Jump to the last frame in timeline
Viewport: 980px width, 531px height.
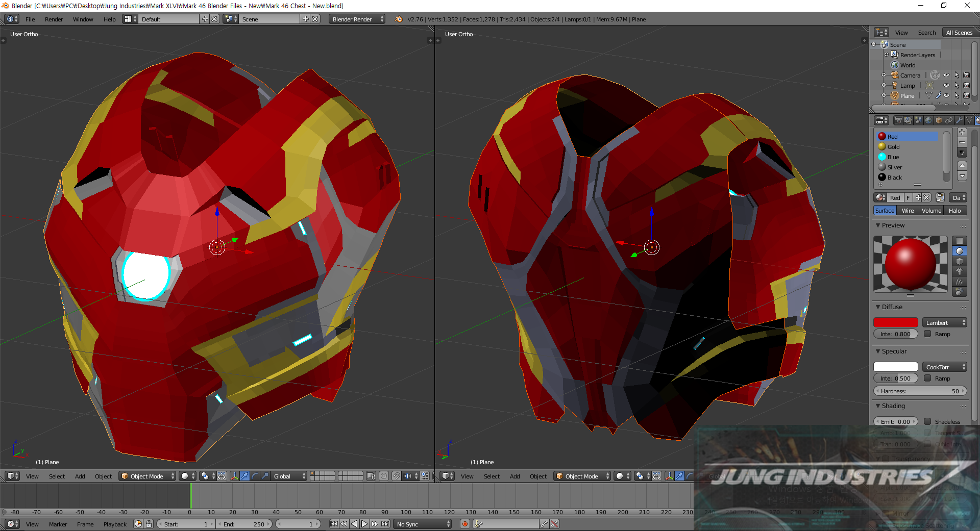(x=385, y=524)
